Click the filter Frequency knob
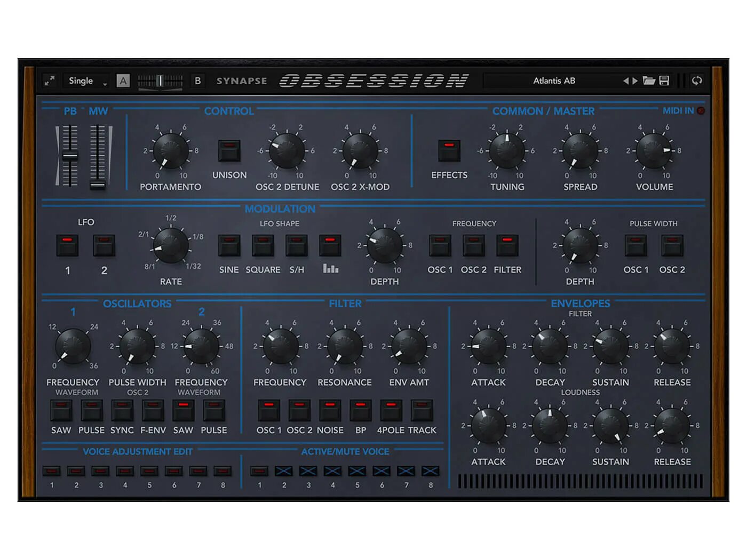Screen dimensions: 747x560 [x=280, y=346]
